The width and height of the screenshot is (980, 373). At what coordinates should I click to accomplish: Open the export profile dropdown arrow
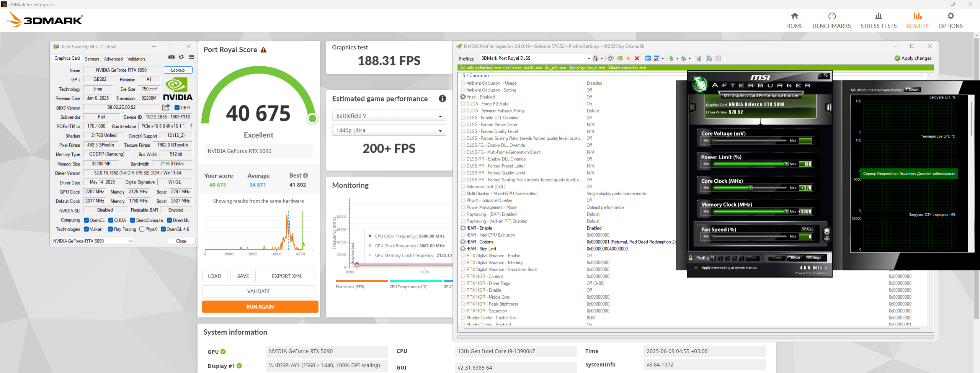point(677,59)
